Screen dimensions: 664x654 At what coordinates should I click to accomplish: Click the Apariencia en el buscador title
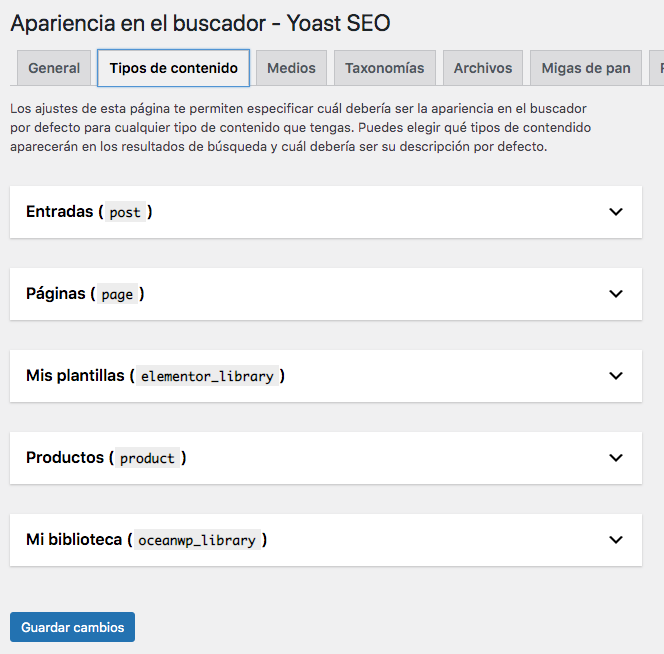point(200,23)
